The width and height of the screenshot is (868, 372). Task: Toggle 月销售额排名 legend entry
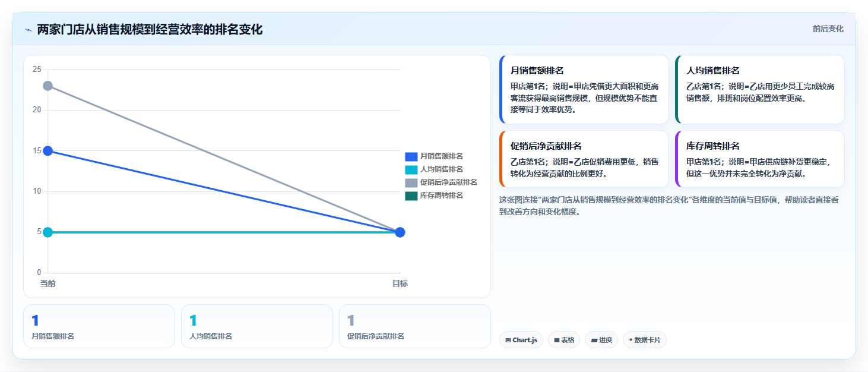tap(434, 156)
